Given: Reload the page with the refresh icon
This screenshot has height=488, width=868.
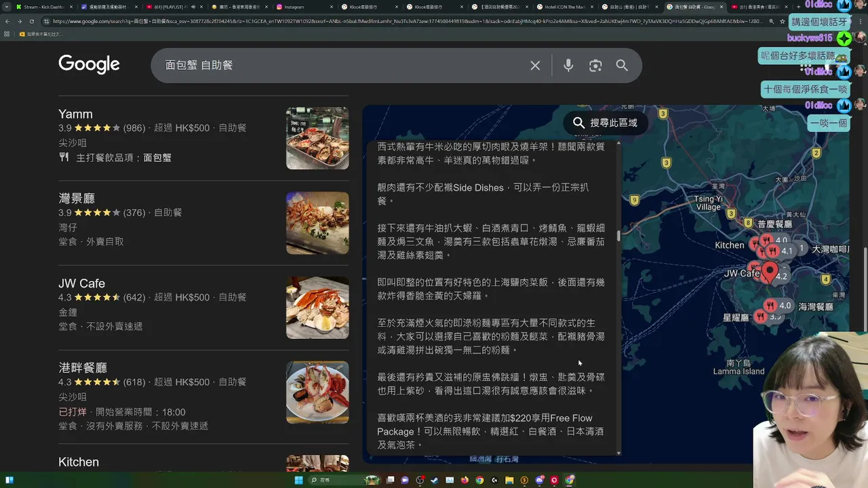Looking at the screenshot, I should point(31,21).
